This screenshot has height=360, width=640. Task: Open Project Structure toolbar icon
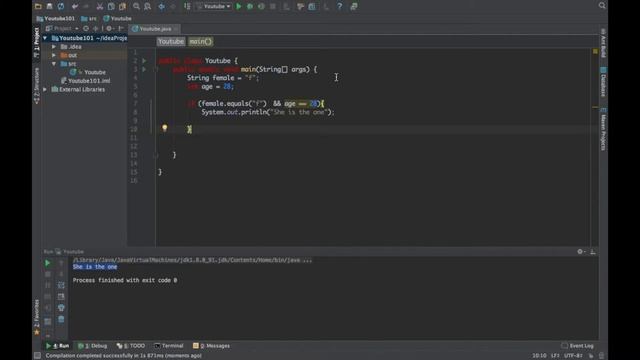pos(312,6)
